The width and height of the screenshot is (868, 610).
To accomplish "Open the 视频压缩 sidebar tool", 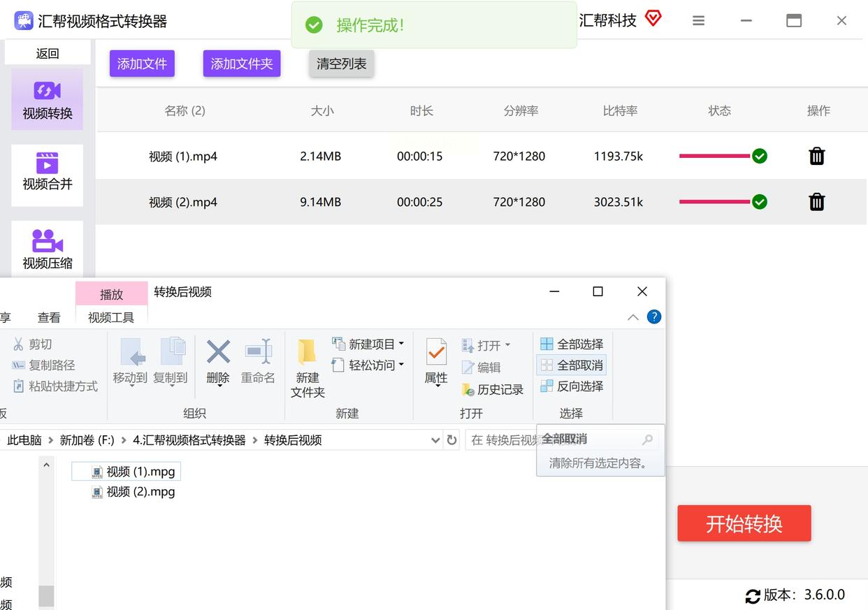I will [47, 249].
